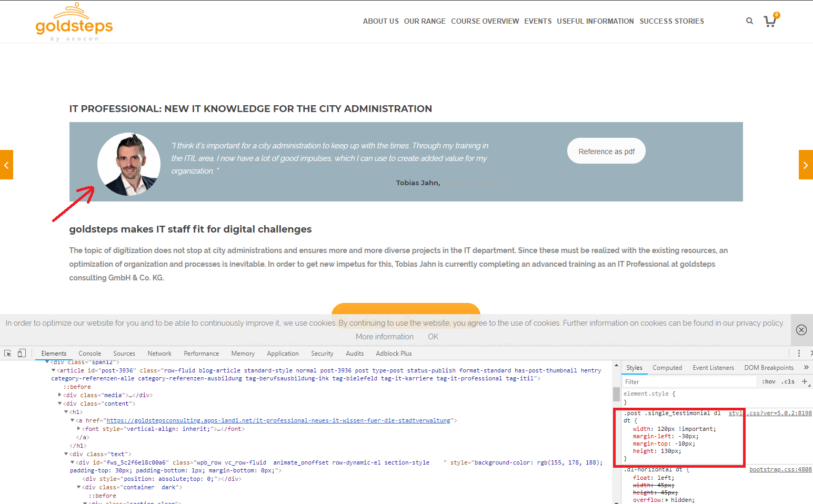813x504 pixels.
Task: Click the Reference as pdf button
Action: (x=606, y=151)
